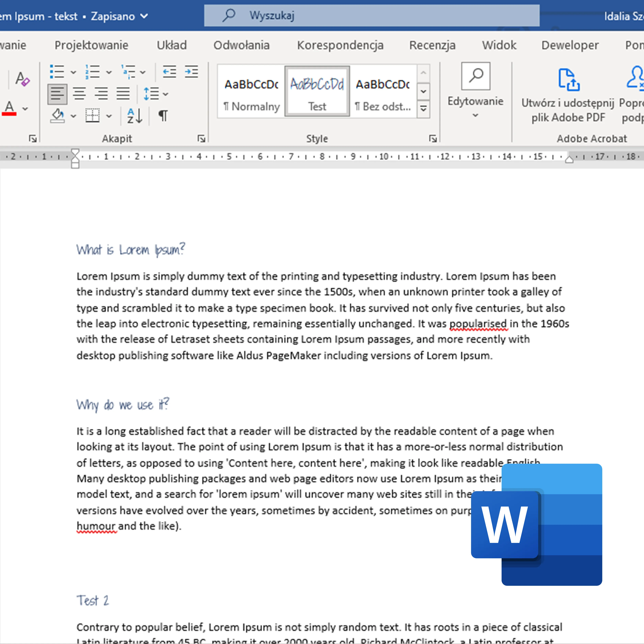This screenshot has width=644, height=644.
Task: Open the Recenzja tab
Action: point(432,45)
